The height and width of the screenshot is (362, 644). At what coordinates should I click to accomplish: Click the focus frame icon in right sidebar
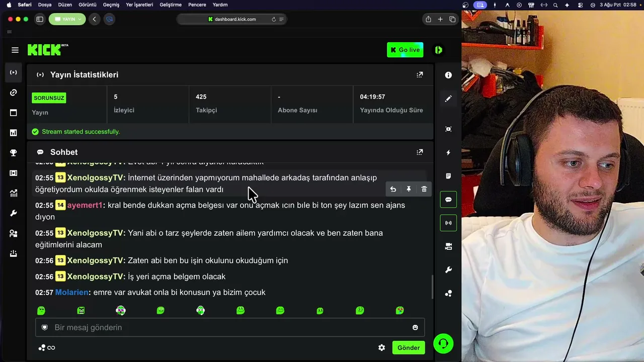tap(448, 129)
